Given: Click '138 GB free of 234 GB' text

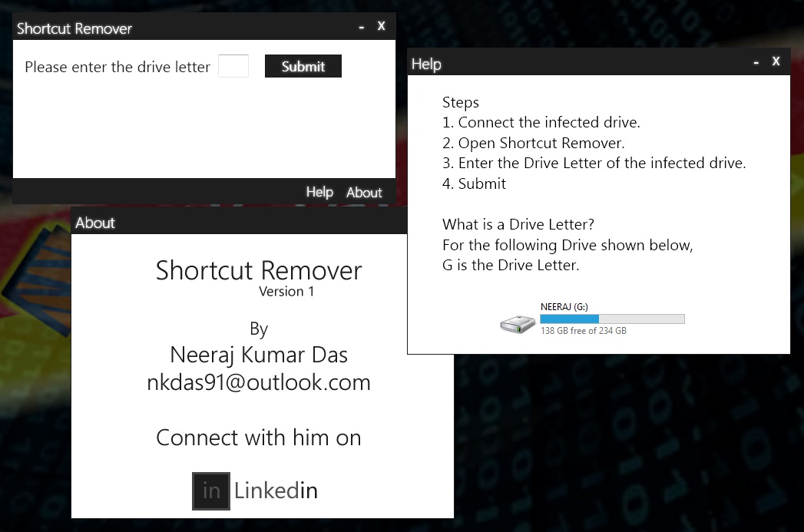Looking at the screenshot, I should pyautogui.click(x=584, y=331).
